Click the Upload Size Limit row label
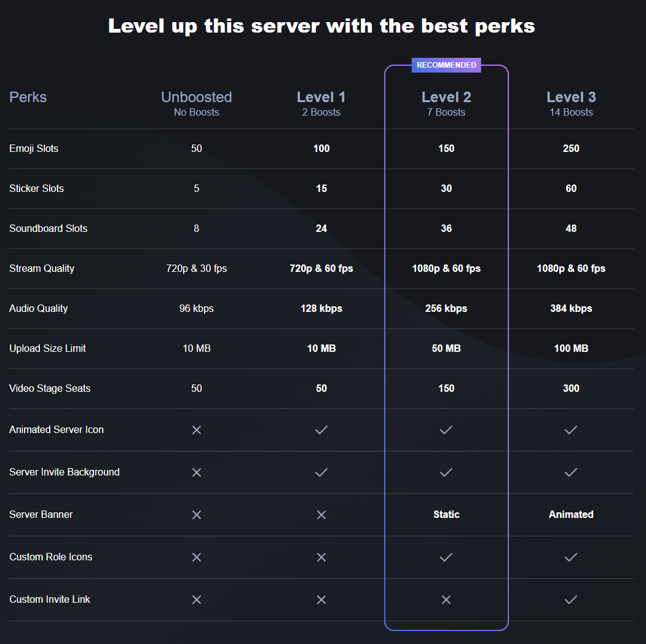This screenshot has height=644, width=646. click(47, 348)
